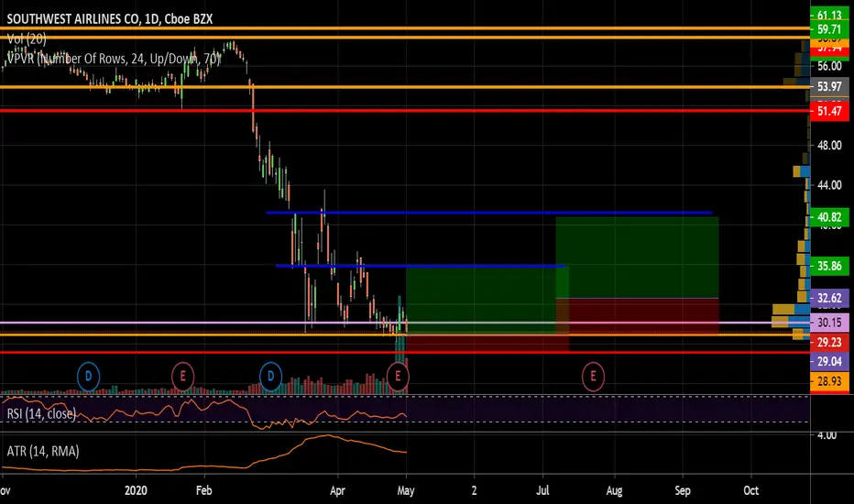Select the orange ATR curve in bottom pane
Image resolution: width=854 pixels, height=504 pixels.
[203, 454]
